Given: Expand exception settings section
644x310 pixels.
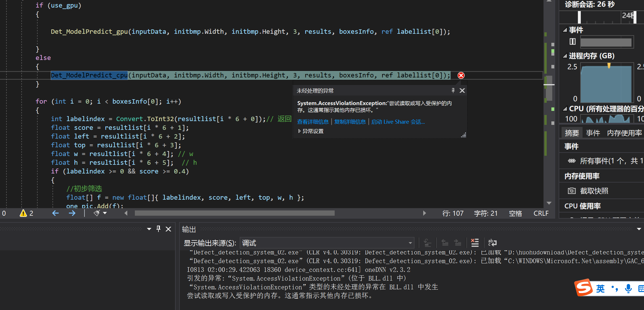Looking at the screenshot, I should click(310, 131).
